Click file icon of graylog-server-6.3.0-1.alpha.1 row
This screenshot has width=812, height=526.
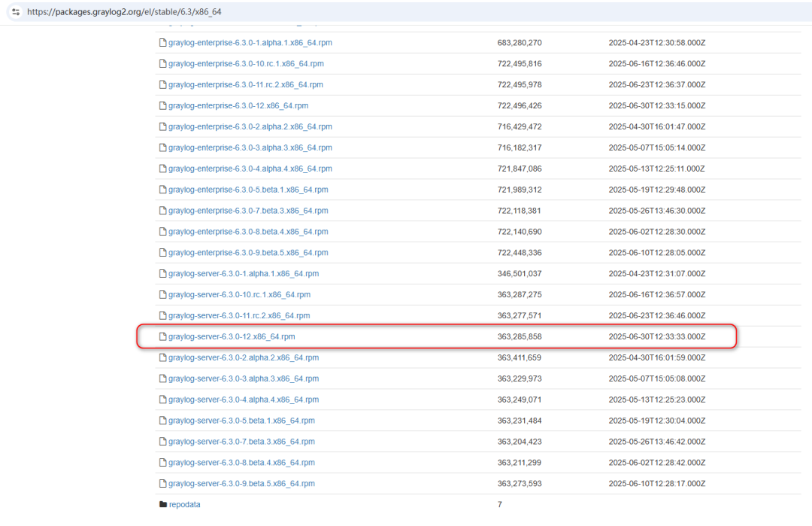(x=162, y=274)
